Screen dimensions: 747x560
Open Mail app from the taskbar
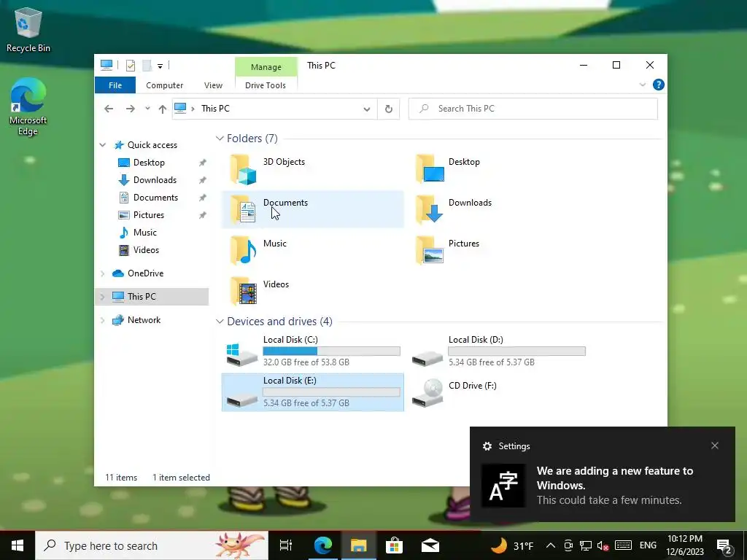(x=430, y=545)
